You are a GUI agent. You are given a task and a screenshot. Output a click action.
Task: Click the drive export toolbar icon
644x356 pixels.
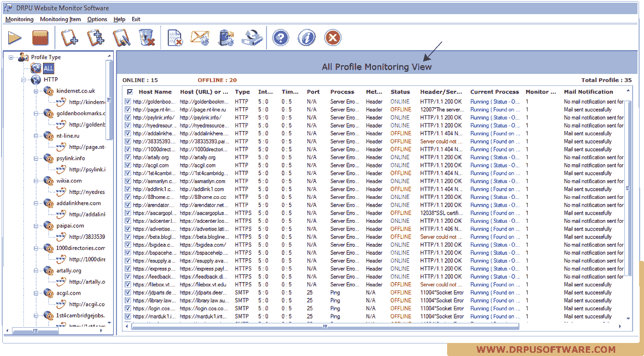[x=252, y=38]
